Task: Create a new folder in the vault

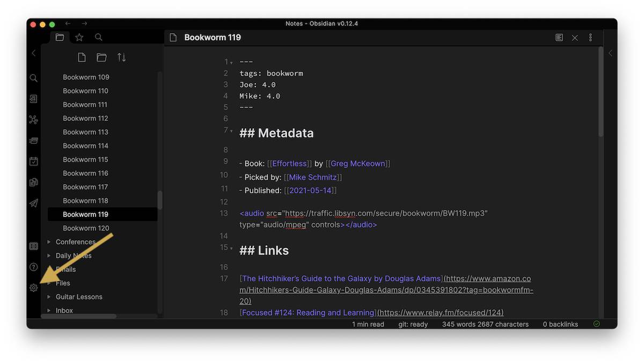Action: [x=101, y=57]
